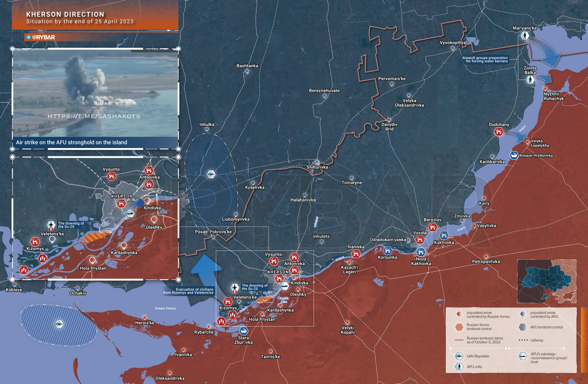
Task: Click the red explosion icon at Beryslav
Action: (432, 227)
